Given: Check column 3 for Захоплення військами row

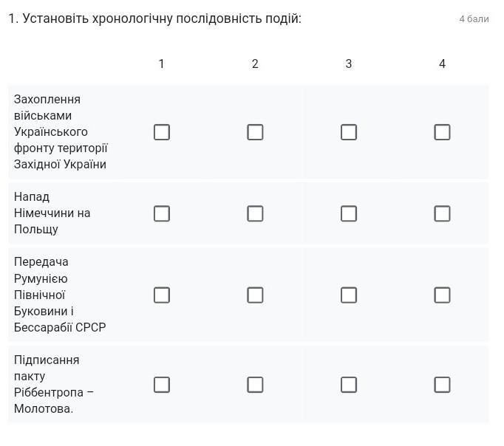Looking at the screenshot, I should (x=349, y=132).
